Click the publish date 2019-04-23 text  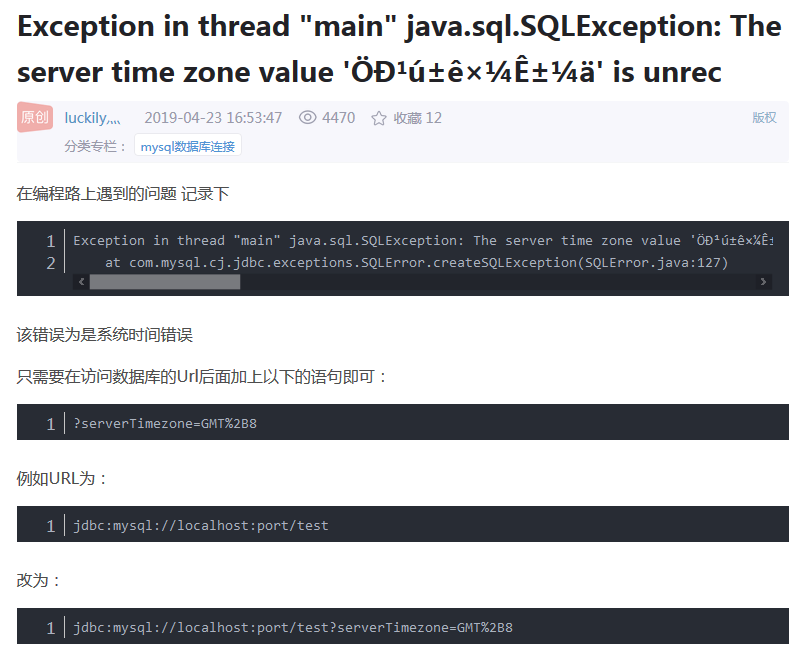tap(213, 118)
